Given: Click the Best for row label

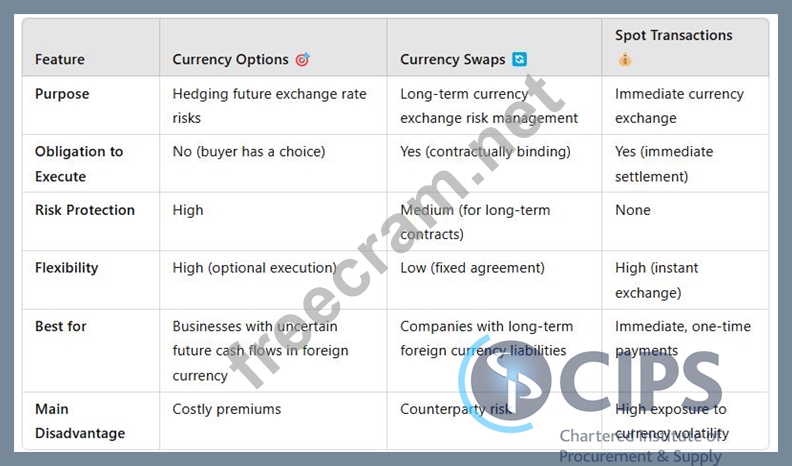Looking at the screenshot, I should (x=61, y=326).
